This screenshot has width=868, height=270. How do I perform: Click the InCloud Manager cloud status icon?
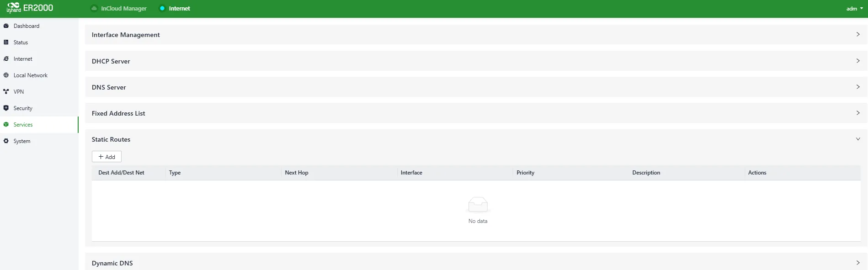click(x=94, y=8)
